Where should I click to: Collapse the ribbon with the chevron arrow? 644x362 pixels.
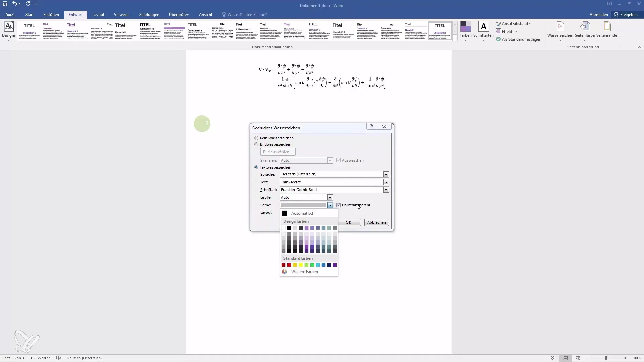tap(639, 47)
